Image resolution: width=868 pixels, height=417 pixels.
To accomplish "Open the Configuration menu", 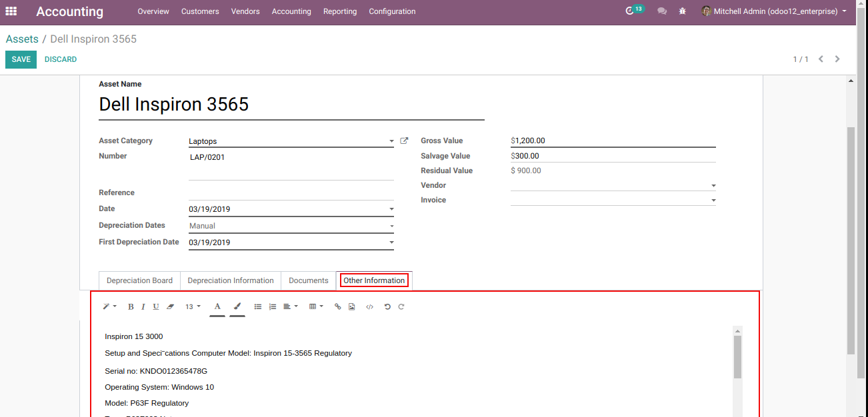I will [x=392, y=11].
